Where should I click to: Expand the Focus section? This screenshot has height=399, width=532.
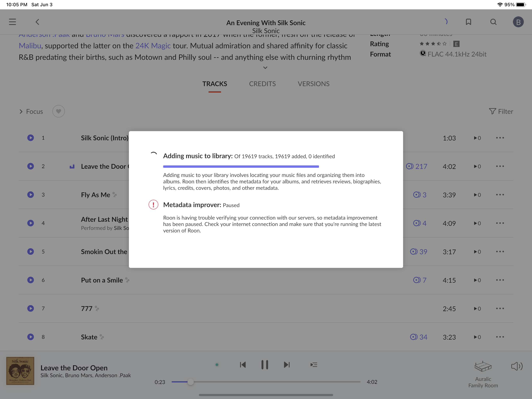(31, 111)
